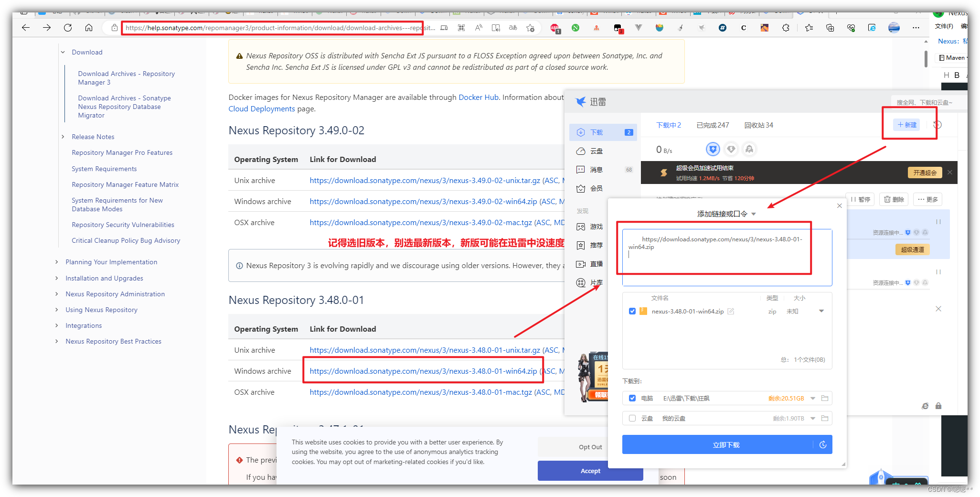This screenshot has height=497, width=980.
Task: Open the Cloud Deployments link
Action: tap(262, 108)
